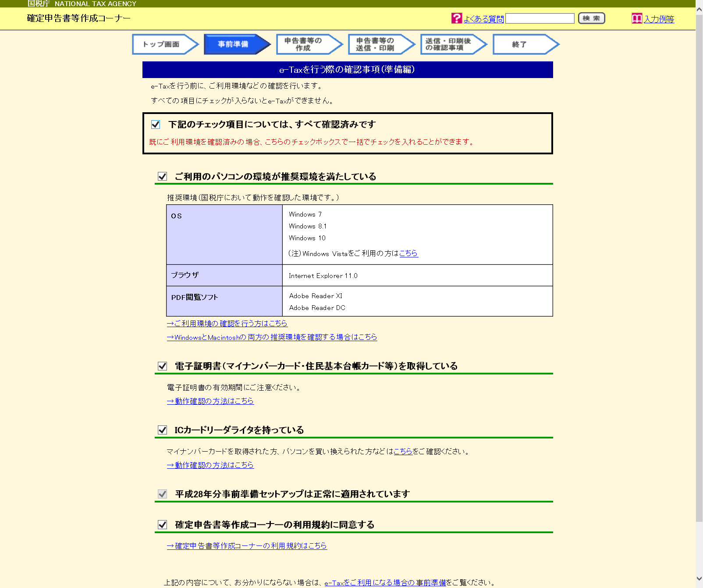The width and height of the screenshot is (703, 588).
Task: Select the 送信・印刷後の確認事項 step arrow
Action: click(453, 44)
